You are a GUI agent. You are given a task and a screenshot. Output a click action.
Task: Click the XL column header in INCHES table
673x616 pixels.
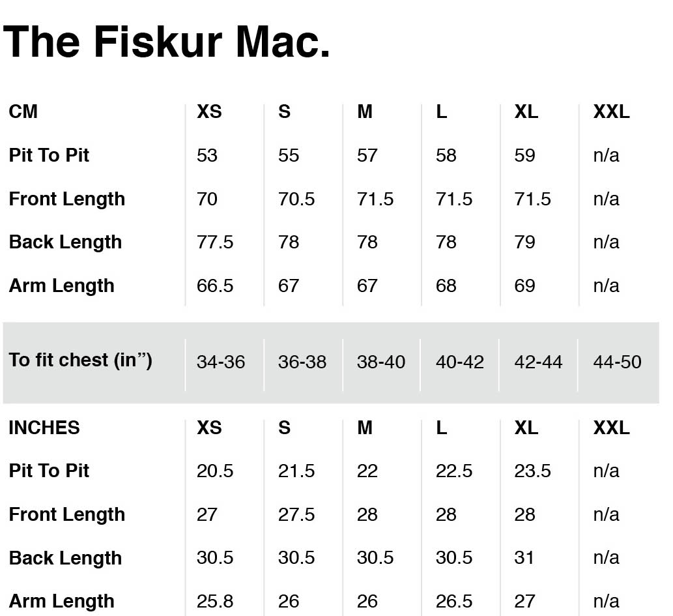click(x=526, y=428)
